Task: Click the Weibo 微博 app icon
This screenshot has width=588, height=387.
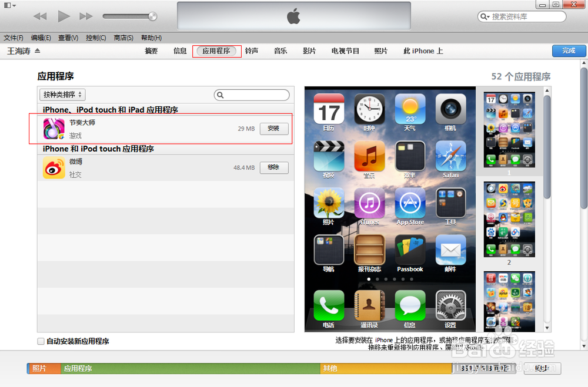Action: tap(54, 167)
